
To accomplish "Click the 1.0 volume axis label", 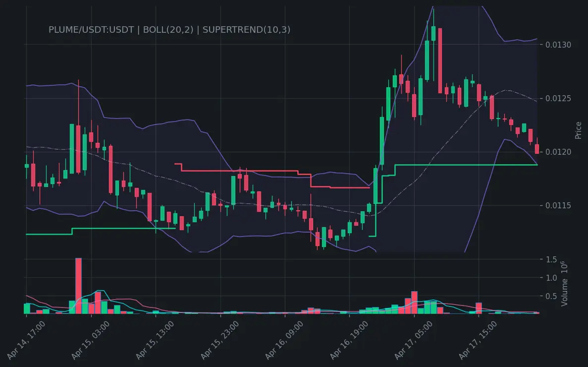I will tap(551, 278).
